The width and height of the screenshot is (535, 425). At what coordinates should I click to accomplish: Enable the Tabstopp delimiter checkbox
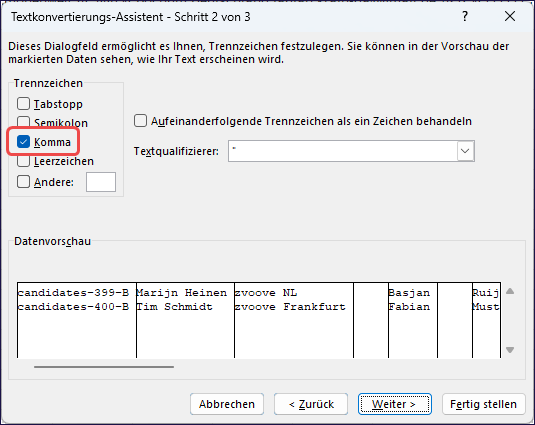coord(24,104)
